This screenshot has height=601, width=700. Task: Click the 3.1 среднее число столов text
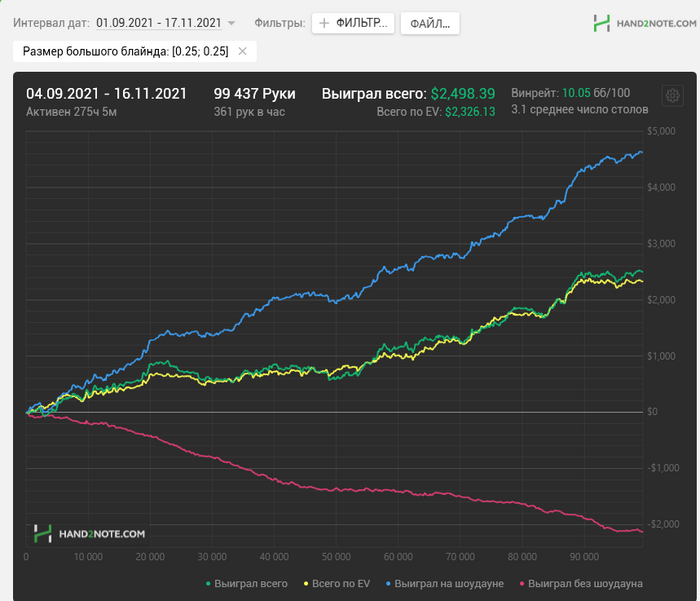coord(579,109)
